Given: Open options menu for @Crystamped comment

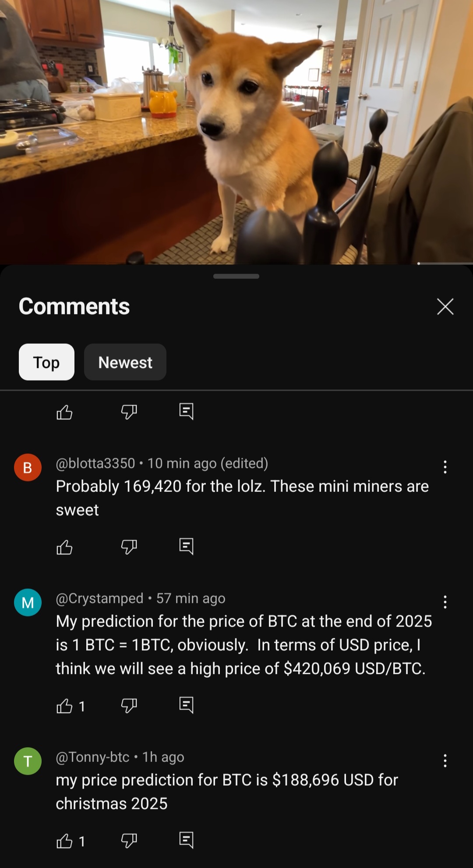Looking at the screenshot, I should pos(445,602).
